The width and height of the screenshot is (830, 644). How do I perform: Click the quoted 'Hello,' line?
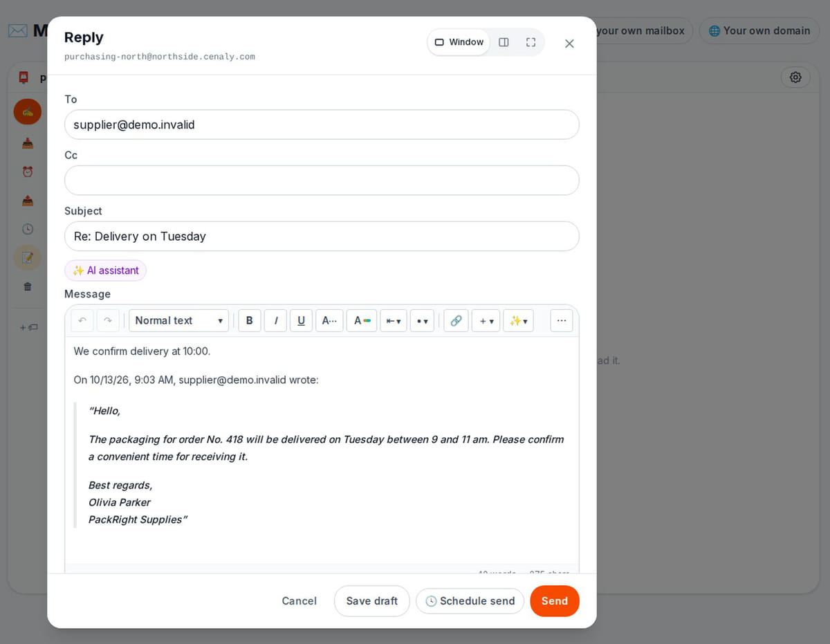tap(104, 411)
